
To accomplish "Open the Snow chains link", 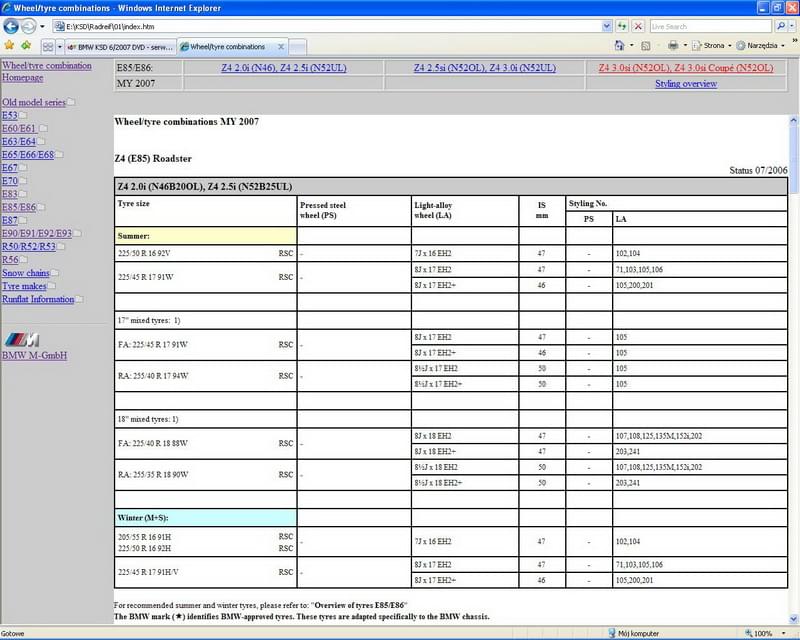I will point(26,273).
